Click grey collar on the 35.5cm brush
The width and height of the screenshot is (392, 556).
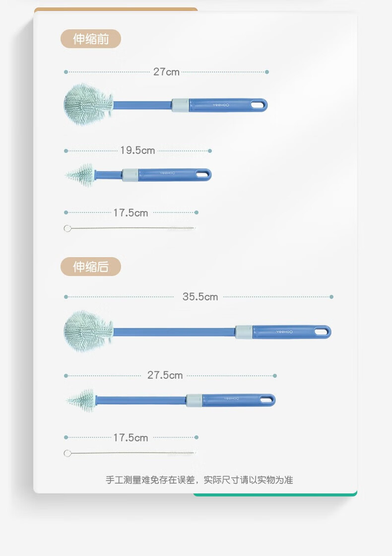[243, 332]
